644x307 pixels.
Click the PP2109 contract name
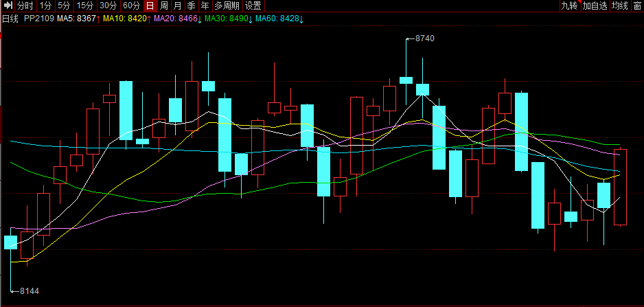39,19
